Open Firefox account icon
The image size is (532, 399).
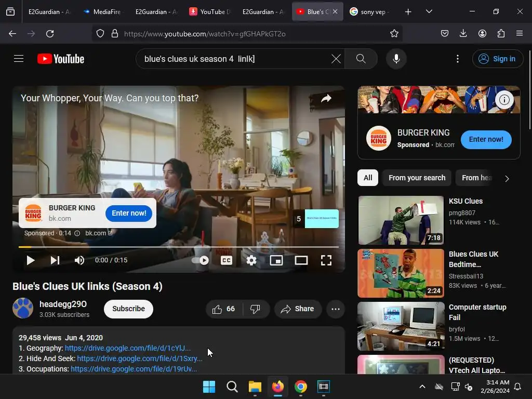coord(482,34)
